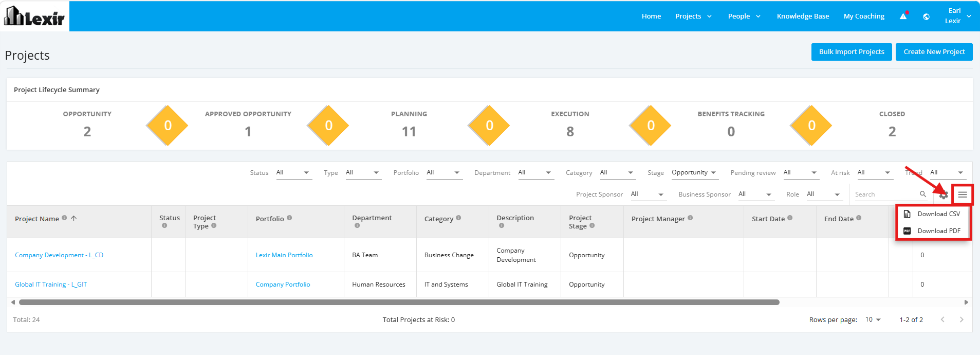Expand the Status filter dropdown

click(x=293, y=173)
